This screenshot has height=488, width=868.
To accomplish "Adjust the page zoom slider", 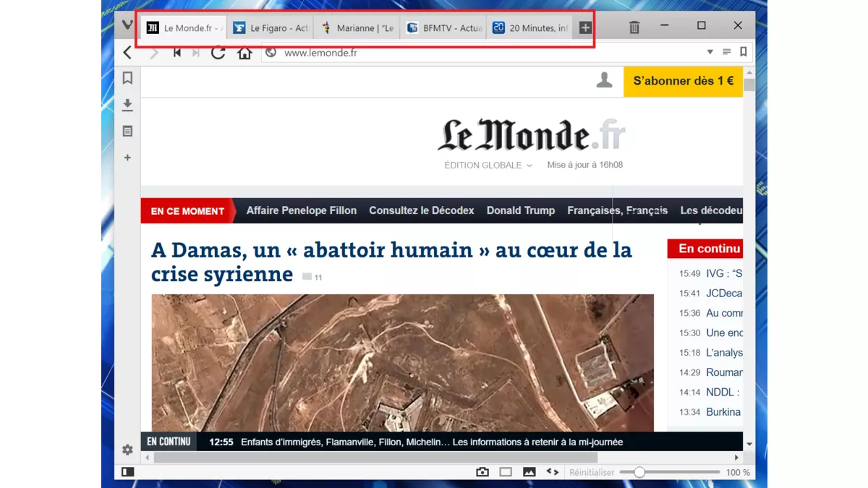I will (x=671, y=472).
